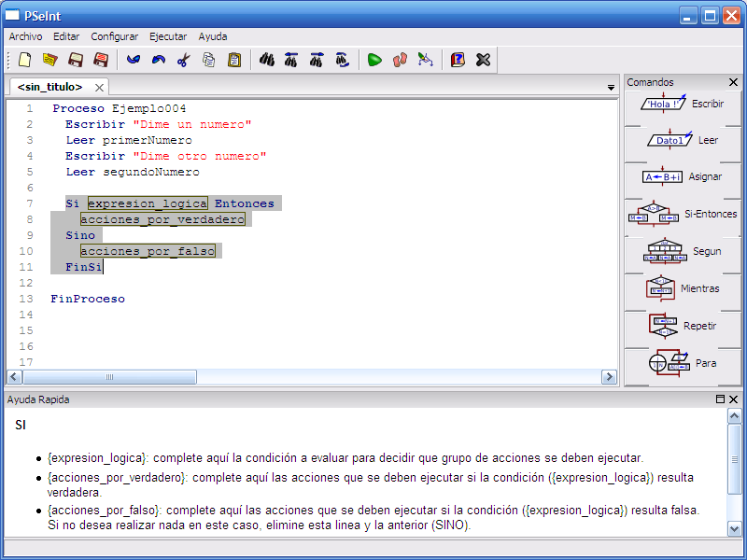Close the Ayuda Rapida panel
Screen dimensions: 747x560
pyautogui.click(x=734, y=399)
